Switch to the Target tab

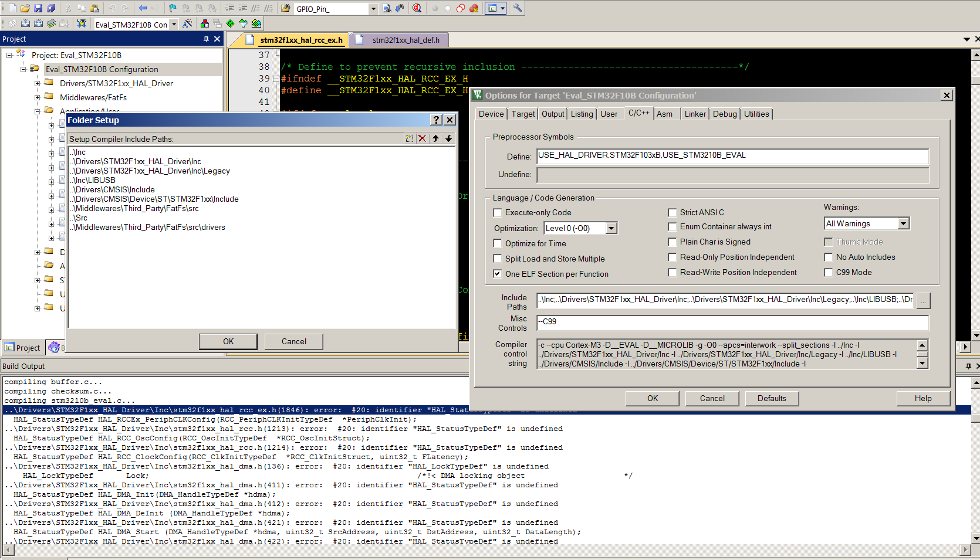click(x=523, y=114)
